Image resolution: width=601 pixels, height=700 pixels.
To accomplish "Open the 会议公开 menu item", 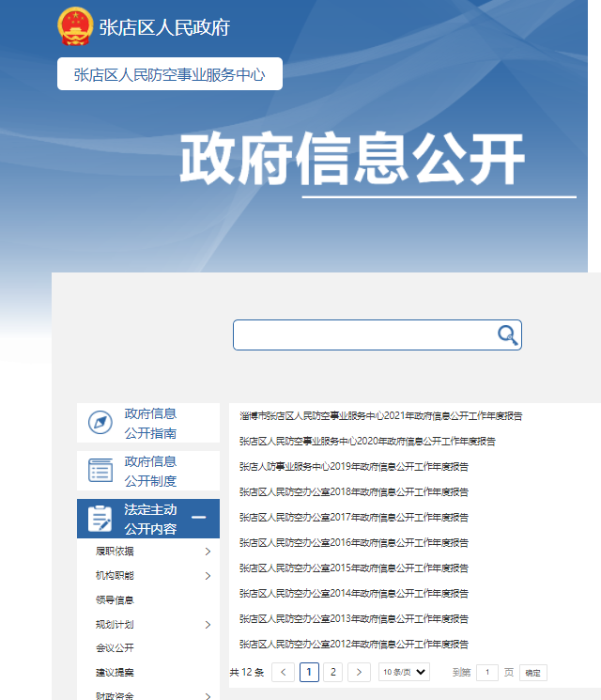I will [115, 648].
